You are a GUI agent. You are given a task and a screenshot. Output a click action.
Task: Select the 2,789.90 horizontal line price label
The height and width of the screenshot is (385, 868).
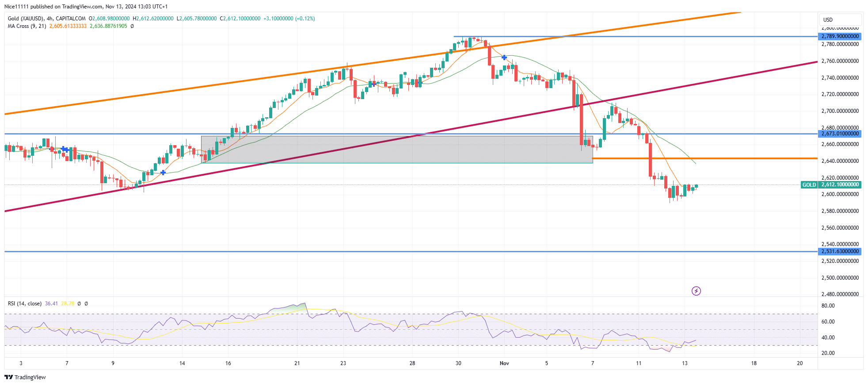[840, 36]
